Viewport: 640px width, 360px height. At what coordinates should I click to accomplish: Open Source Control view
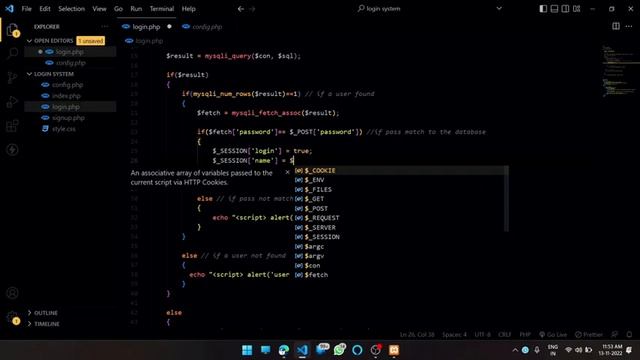(x=12, y=77)
